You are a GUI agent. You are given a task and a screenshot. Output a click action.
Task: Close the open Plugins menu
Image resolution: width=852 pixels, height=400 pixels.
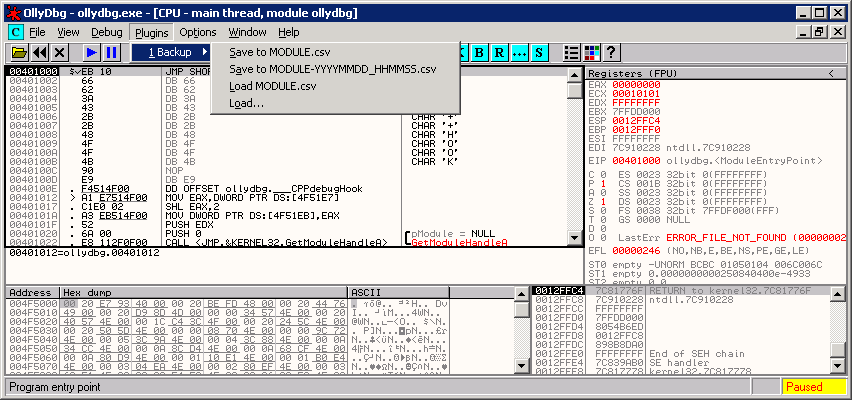pyautogui.click(x=152, y=33)
